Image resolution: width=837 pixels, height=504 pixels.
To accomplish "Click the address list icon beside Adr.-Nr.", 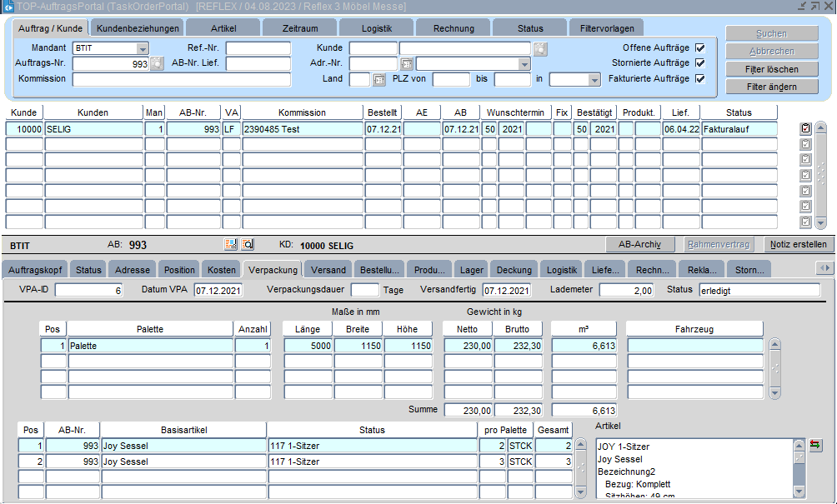I will click(x=407, y=64).
